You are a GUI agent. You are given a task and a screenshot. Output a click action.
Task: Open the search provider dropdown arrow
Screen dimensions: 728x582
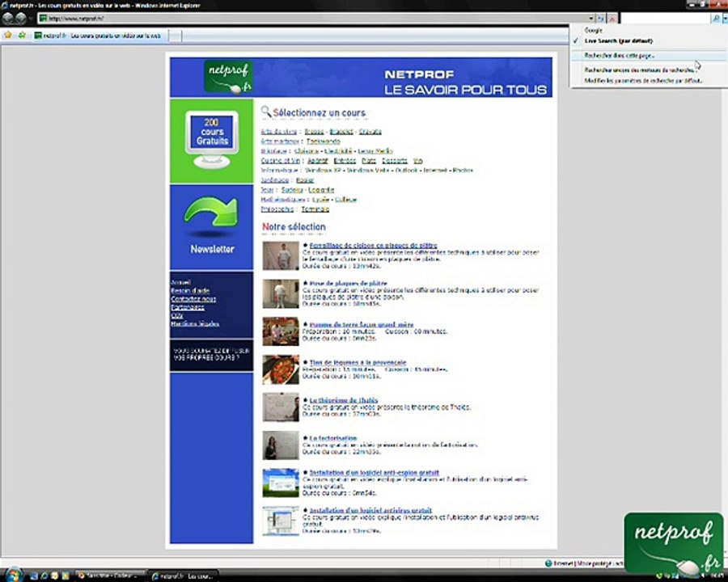click(x=725, y=19)
